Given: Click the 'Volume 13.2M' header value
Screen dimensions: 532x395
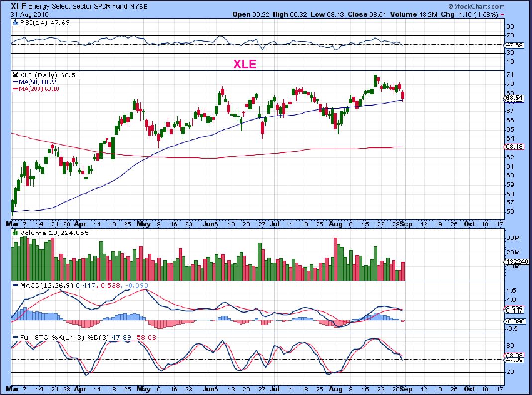Looking at the screenshot, I should click(414, 15).
